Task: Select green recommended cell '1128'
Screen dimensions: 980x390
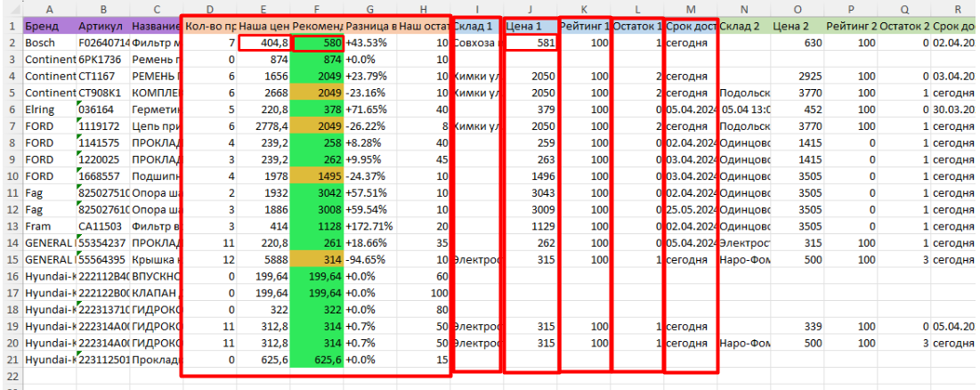Action: (x=318, y=225)
